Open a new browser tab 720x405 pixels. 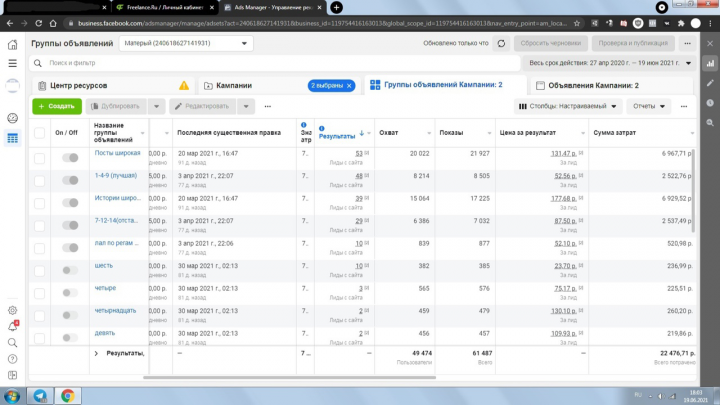click(337, 7)
